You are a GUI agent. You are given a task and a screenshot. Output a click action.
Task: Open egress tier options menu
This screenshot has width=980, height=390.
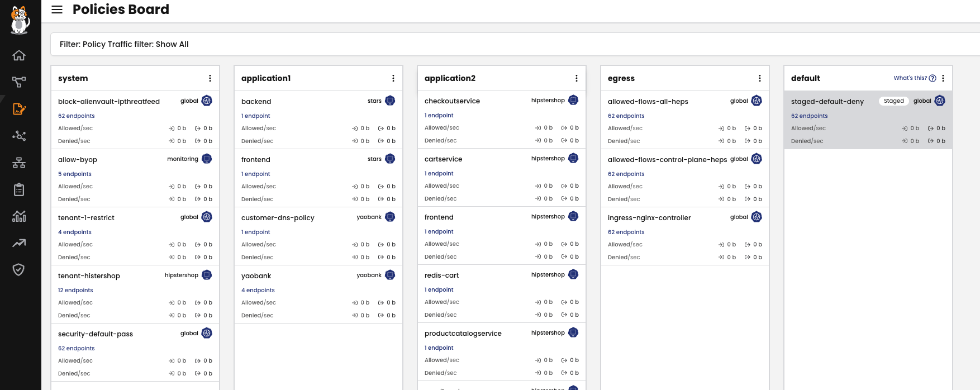pyautogui.click(x=760, y=78)
